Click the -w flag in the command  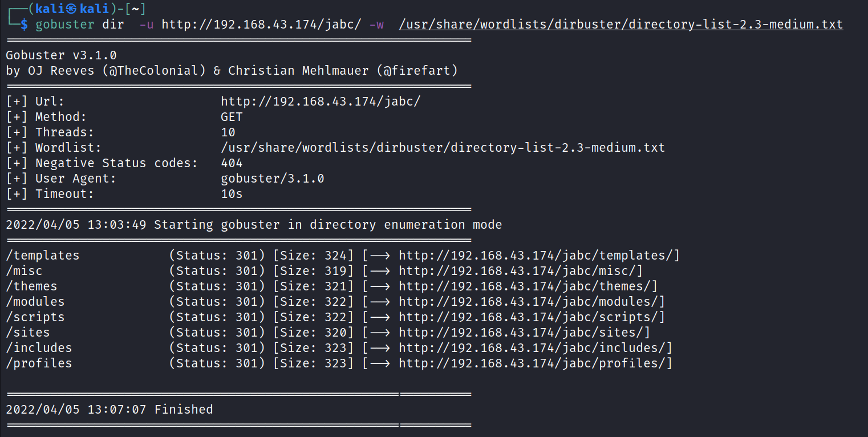click(x=376, y=25)
